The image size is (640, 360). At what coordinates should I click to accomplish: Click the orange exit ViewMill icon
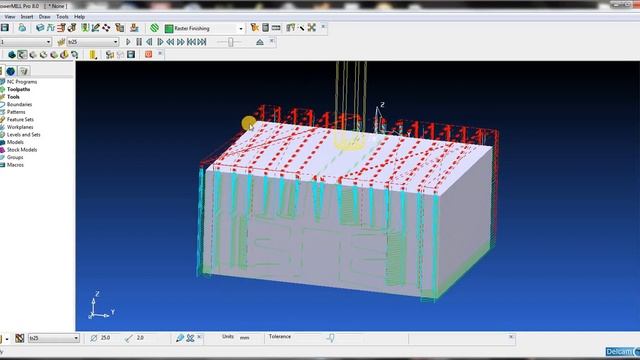pyautogui.click(x=149, y=54)
